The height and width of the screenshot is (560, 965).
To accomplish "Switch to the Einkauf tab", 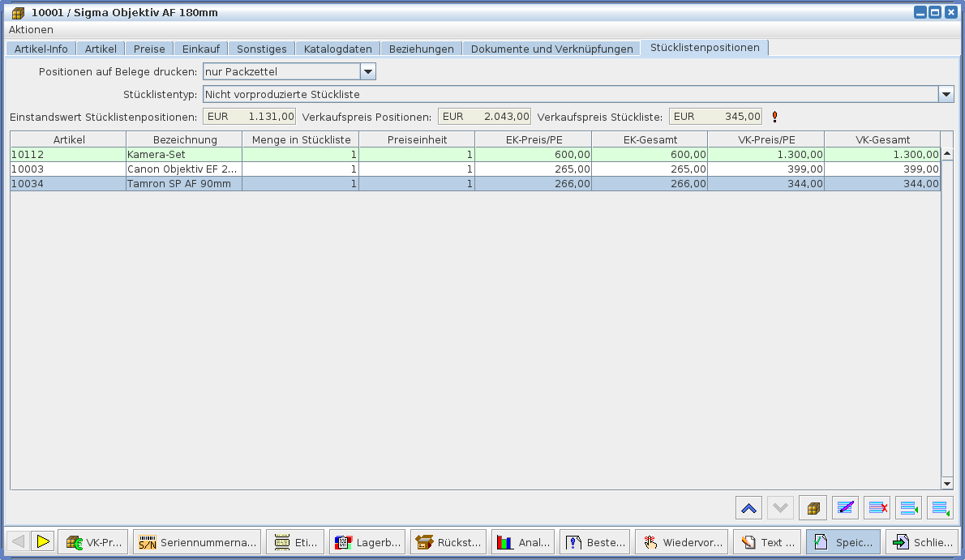I will point(200,49).
